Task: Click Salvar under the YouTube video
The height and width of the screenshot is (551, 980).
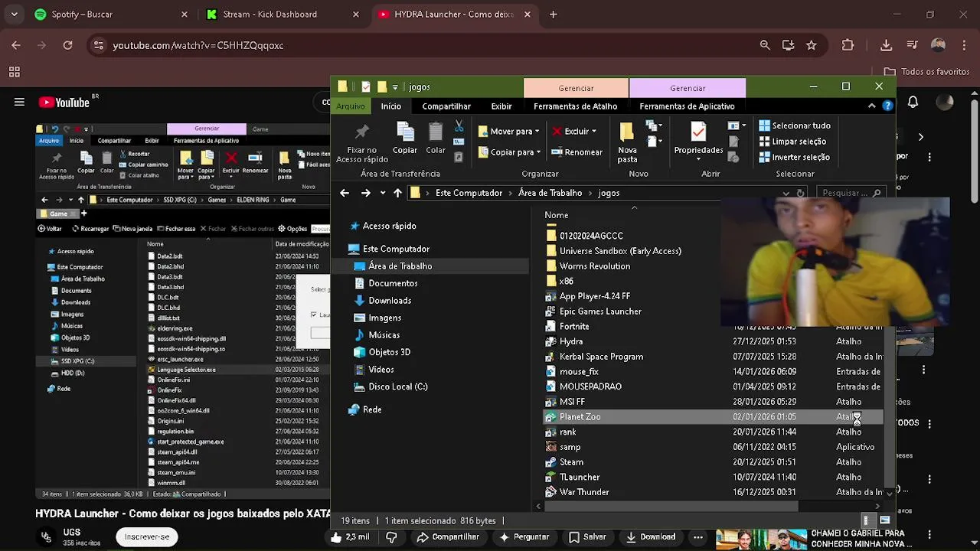Action: (x=588, y=537)
